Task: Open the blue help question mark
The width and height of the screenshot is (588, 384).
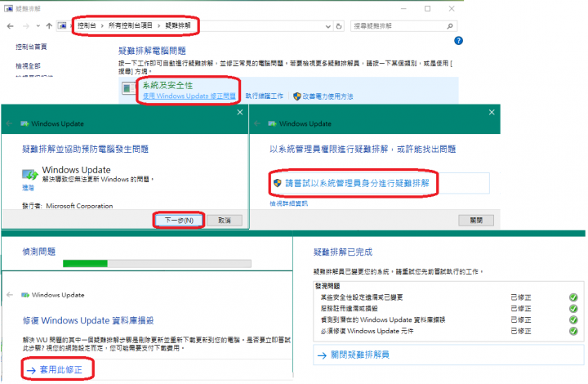Action: point(458,41)
